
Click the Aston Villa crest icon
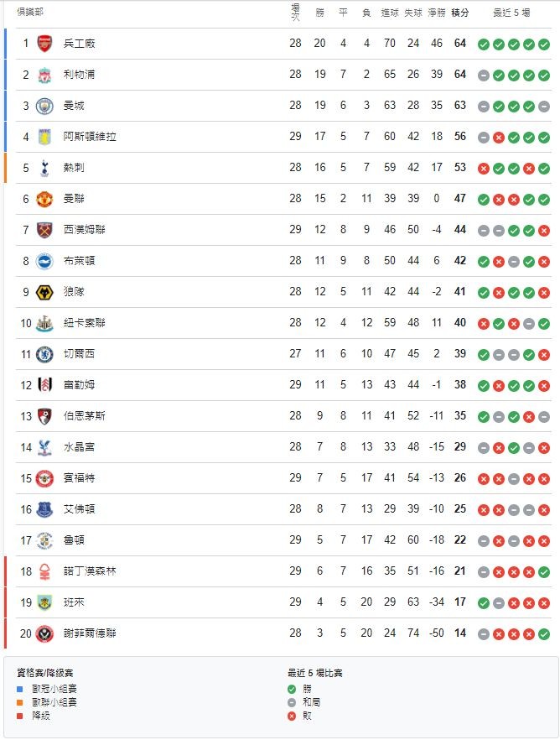(x=44, y=137)
